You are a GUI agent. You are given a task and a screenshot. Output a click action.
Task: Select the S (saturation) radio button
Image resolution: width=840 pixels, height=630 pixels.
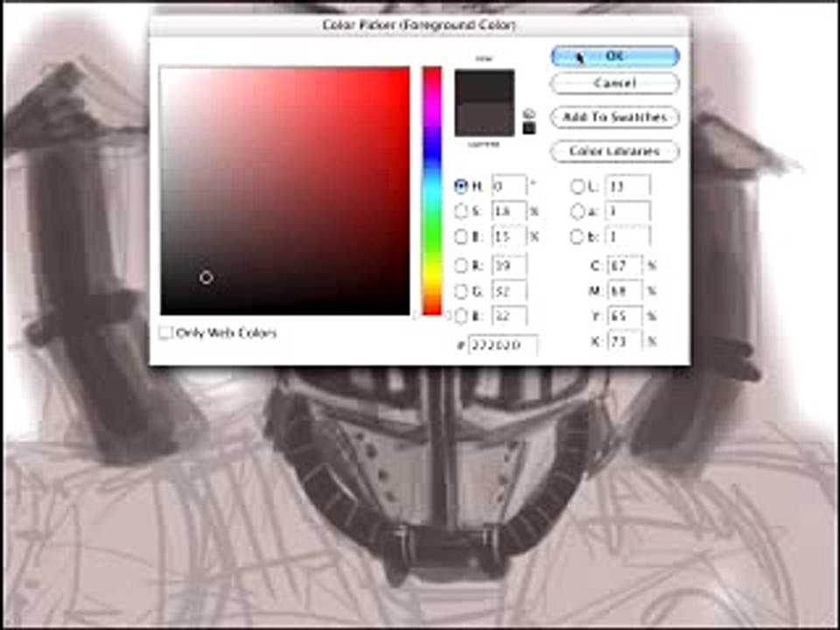(461, 211)
